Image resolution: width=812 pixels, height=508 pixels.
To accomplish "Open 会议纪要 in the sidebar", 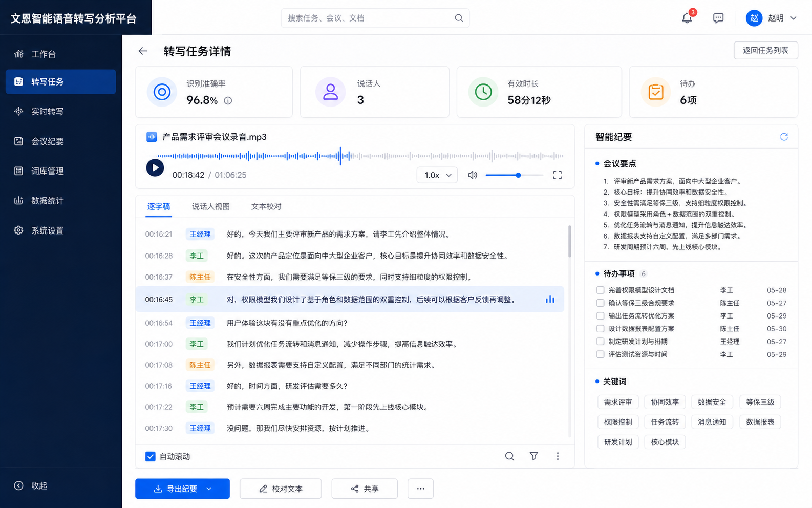I will pyautogui.click(x=60, y=141).
